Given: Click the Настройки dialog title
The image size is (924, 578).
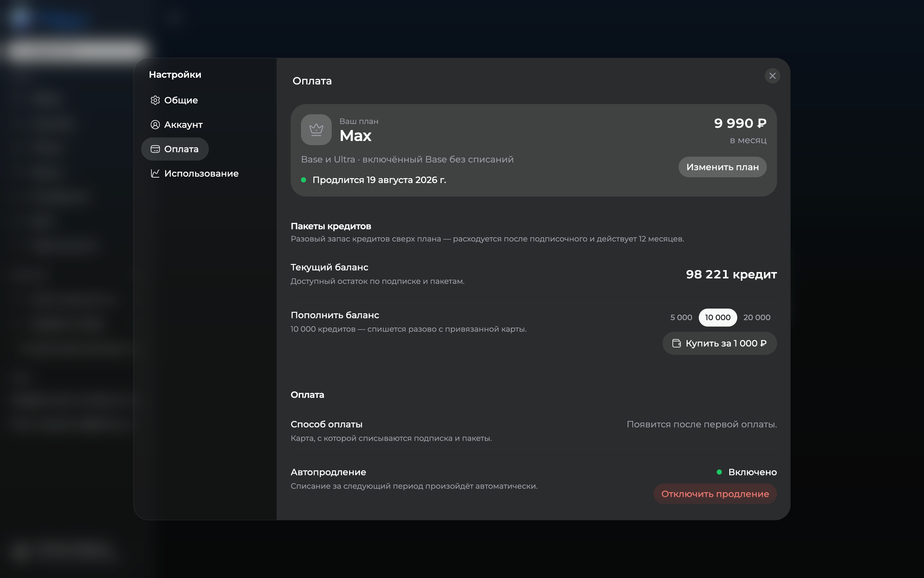Looking at the screenshot, I should [175, 74].
